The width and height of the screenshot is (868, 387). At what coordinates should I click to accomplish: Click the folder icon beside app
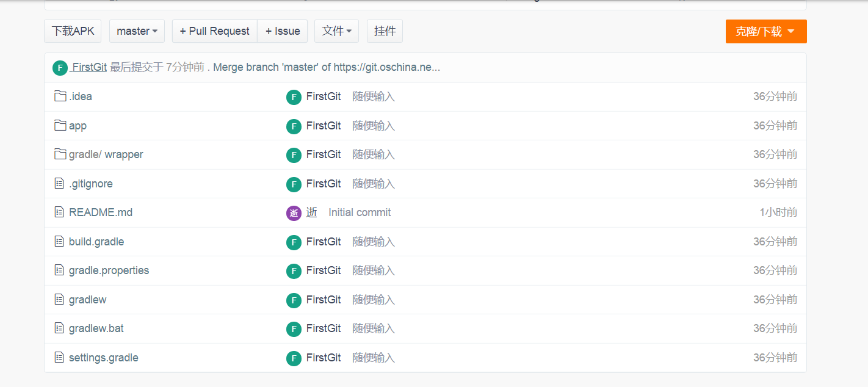tap(60, 125)
